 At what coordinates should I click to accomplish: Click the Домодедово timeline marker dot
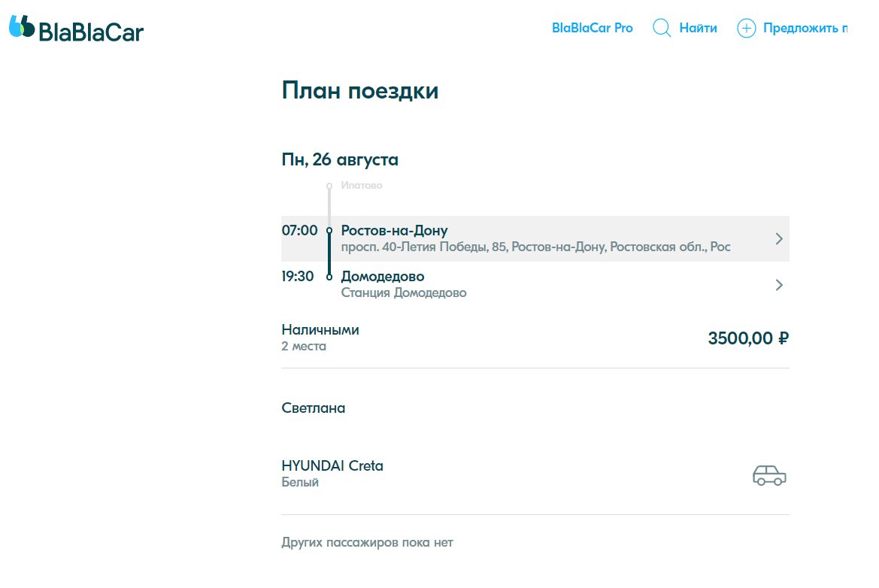tap(329, 277)
